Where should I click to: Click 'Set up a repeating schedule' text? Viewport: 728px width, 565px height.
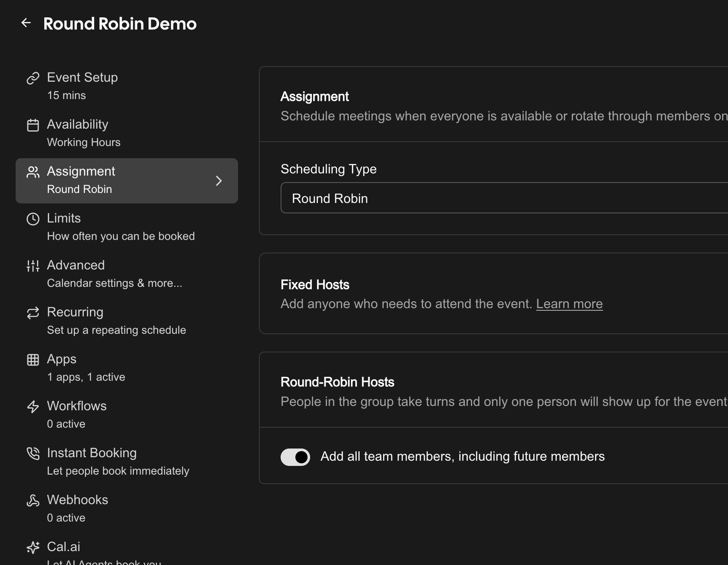pyautogui.click(x=116, y=330)
